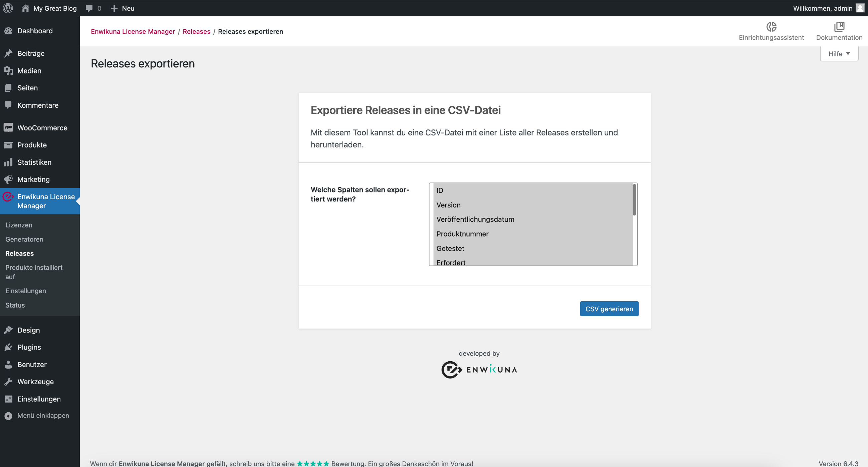Expand the Releases breadcrumb navigation
This screenshot has height=467, width=868.
click(x=196, y=31)
